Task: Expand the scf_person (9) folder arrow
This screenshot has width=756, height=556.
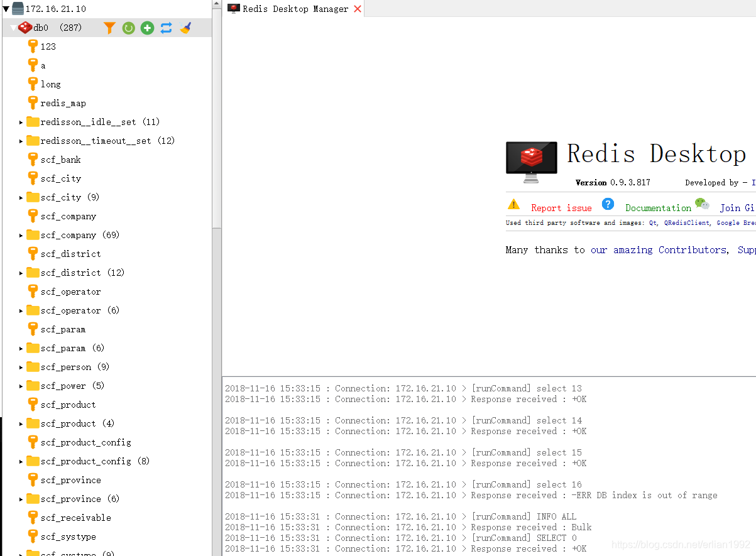Action: pyautogui.click(x=21, y=367)
